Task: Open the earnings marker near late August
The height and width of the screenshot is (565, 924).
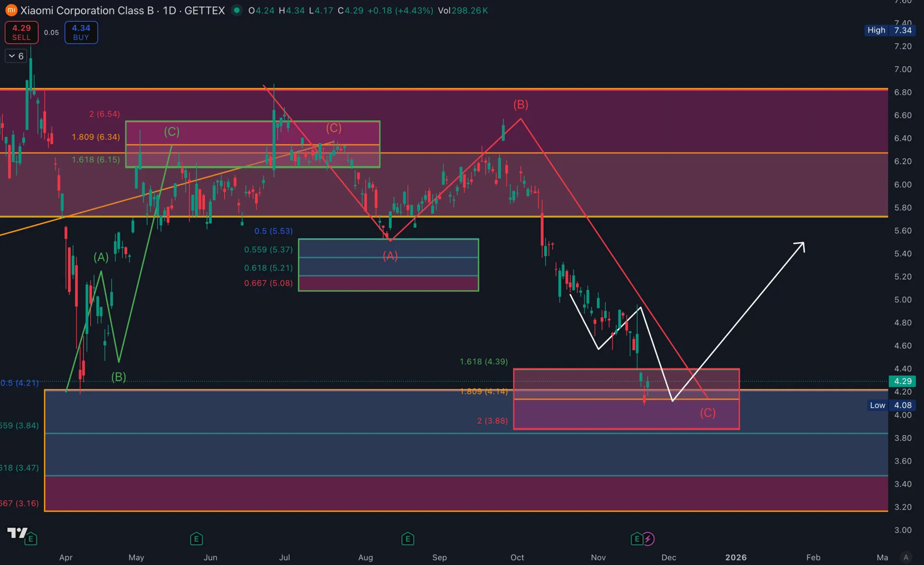Action: coord(408,539)
